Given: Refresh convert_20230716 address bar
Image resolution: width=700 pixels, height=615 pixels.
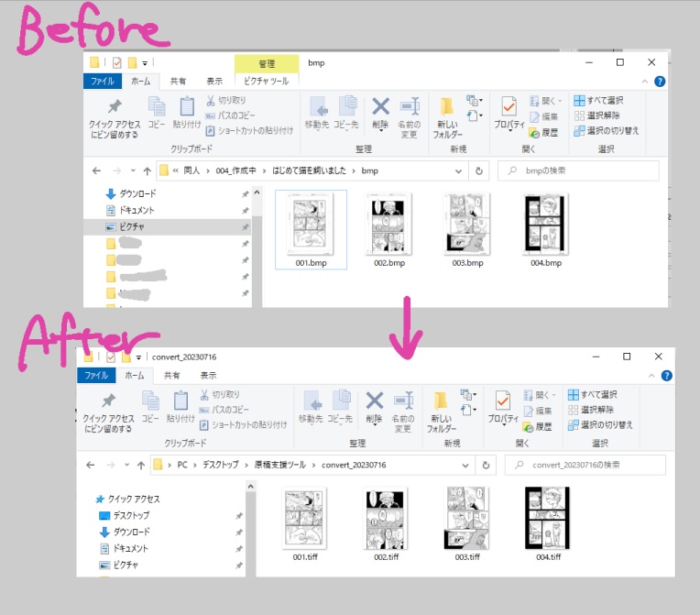Looking at the screenshot, I should pos(486,465).
